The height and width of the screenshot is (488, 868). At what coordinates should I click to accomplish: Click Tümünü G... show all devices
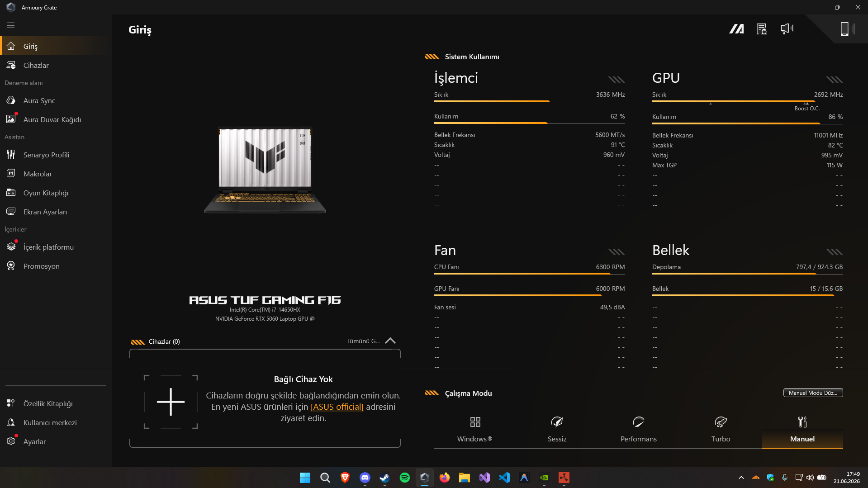tap(363, 341)
